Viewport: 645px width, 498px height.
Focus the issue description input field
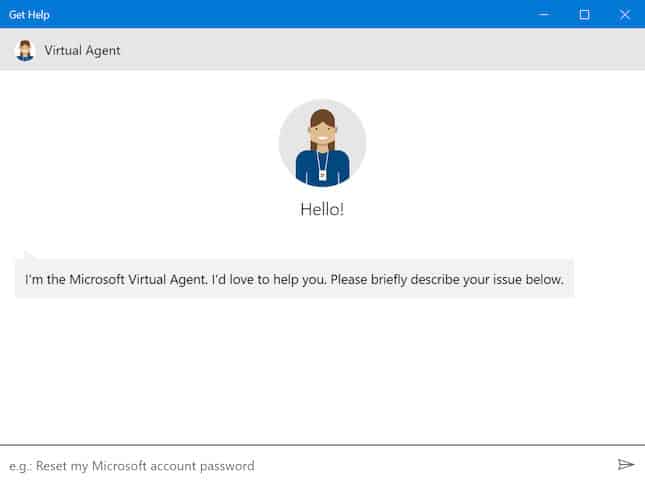pyautogui.click(x=300, y=466)
